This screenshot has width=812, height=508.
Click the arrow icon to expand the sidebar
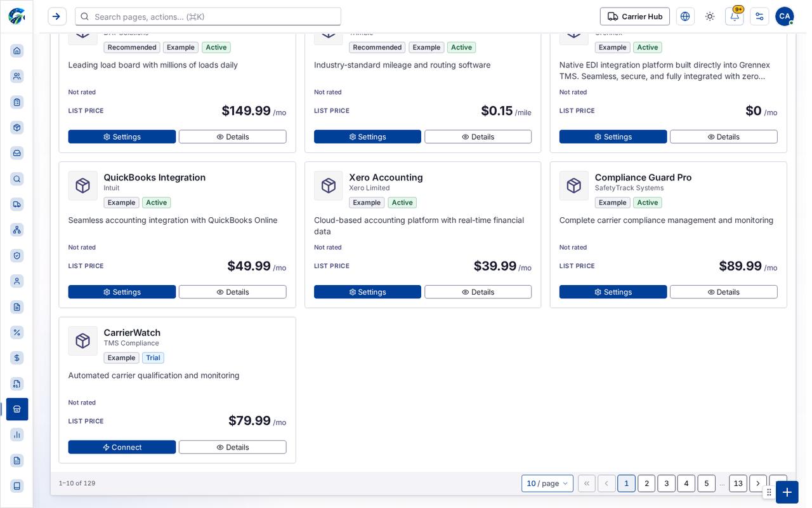(57, 17)
